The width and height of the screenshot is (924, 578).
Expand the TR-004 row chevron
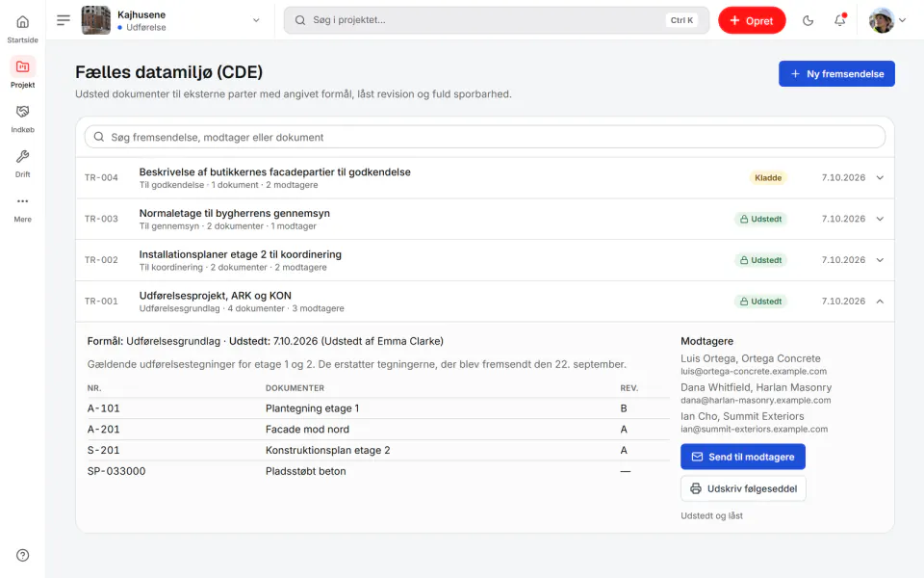tap(880, 177)
